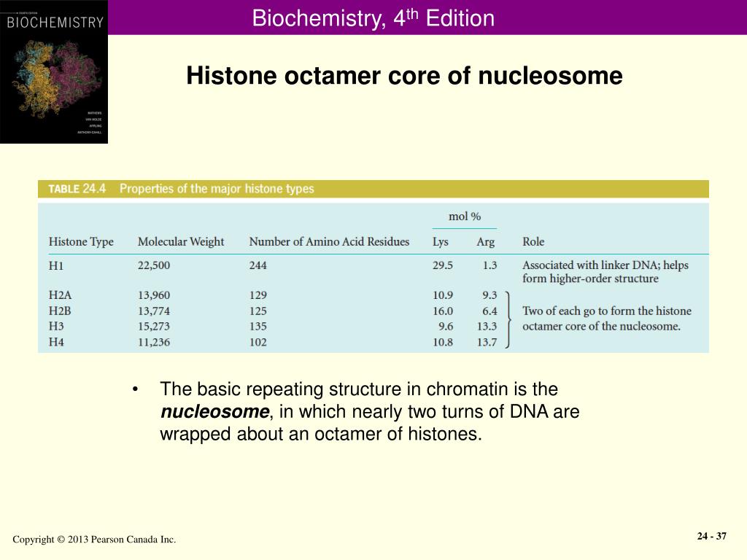Click the Lys value '10.8'
747x560 pixels.
443,342
